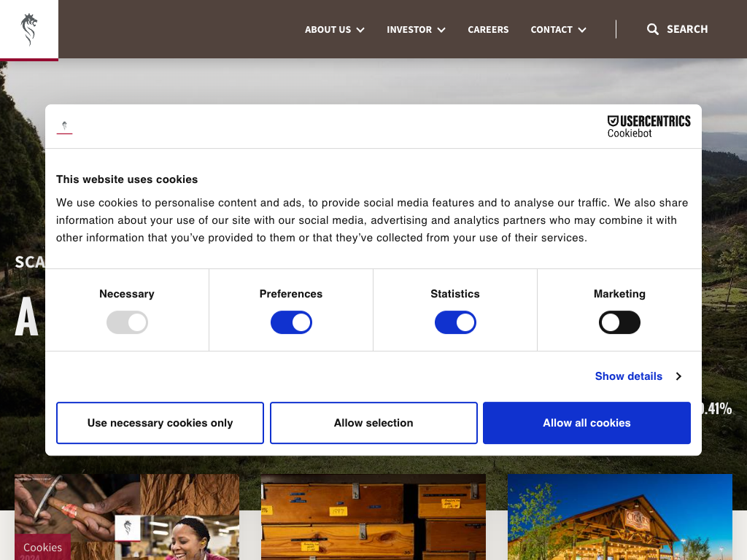Image resolution: width=747 pixels, height=560 pixels.
Task: Open the wooden cigar boxes thumbnail
Action: click(x=373, y=516)
